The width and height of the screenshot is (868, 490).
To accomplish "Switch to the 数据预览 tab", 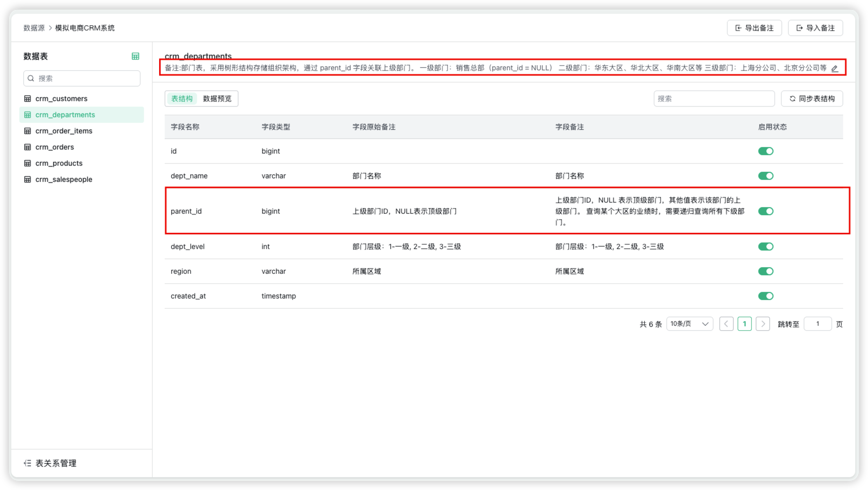I will click(x=218, y=98).
